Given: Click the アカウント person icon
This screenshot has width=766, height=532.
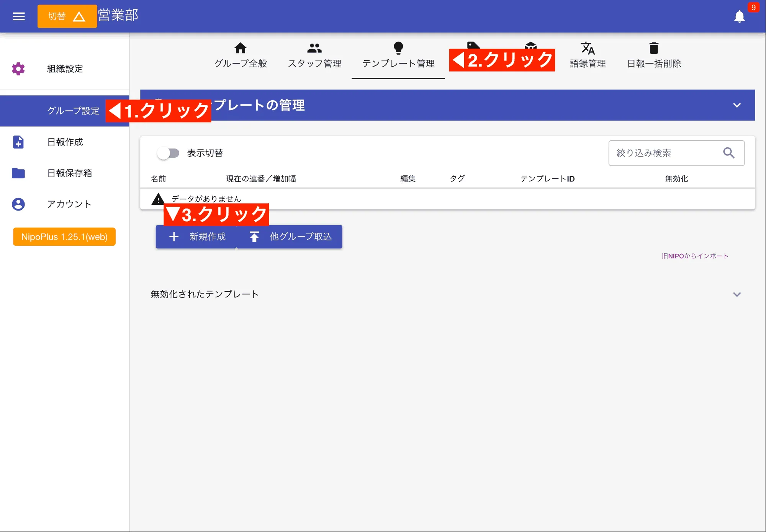Looking at the screenshot, I should [x=18, y=204].
